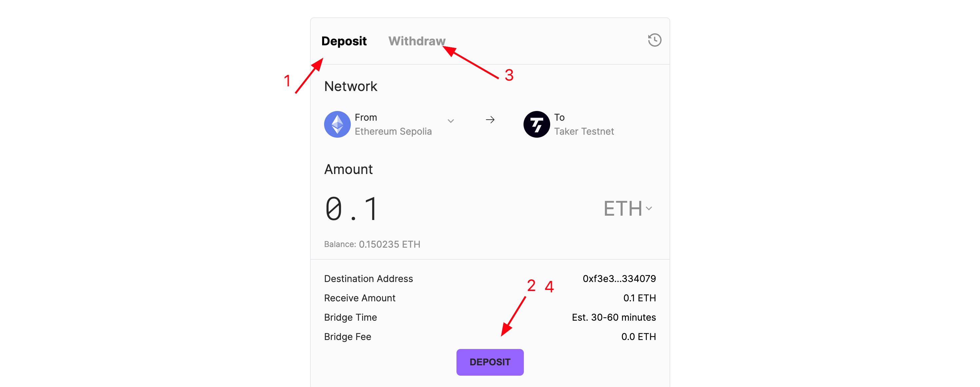Click the Taker Testnet logo icon
This screenshot has width=980, height=387.
click(x=537, y=124)
